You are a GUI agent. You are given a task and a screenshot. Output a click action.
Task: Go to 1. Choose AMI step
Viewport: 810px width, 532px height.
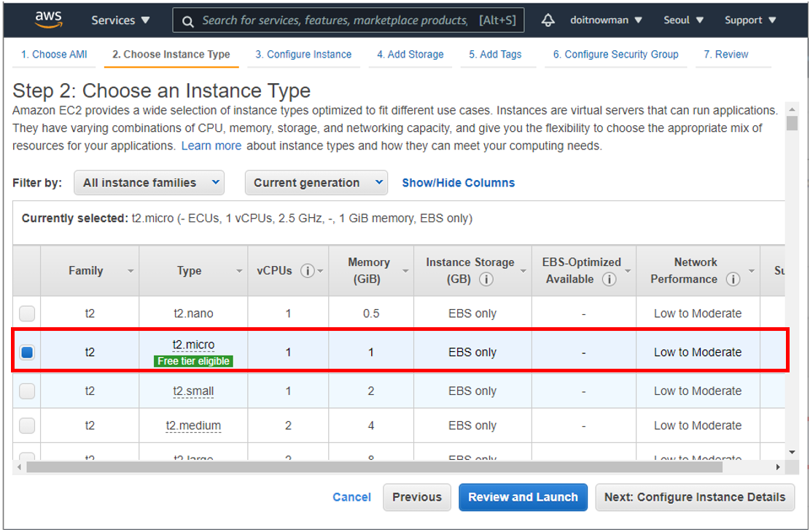click(54, 54)
